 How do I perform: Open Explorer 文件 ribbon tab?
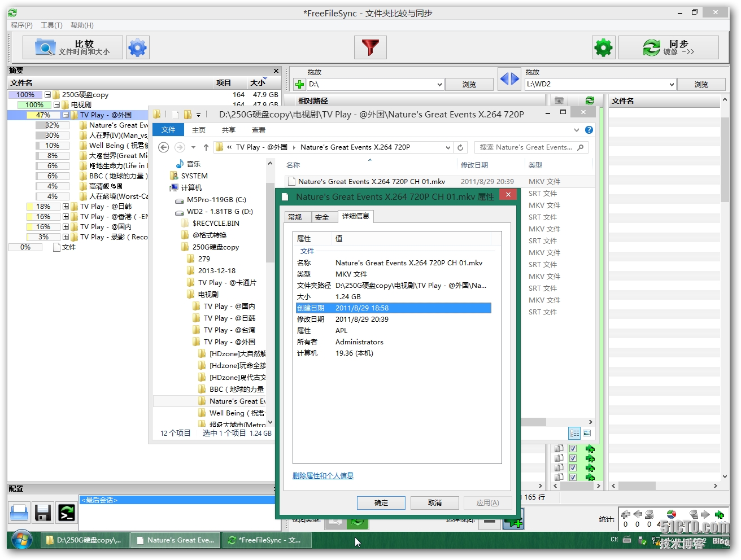point(168,130)
